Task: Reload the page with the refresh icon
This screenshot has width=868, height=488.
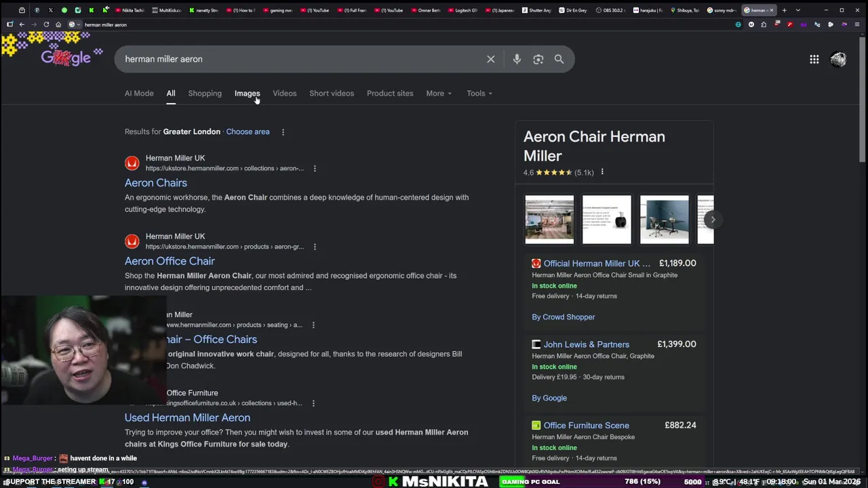Action: pyautogui.click(x=46, y=24)
